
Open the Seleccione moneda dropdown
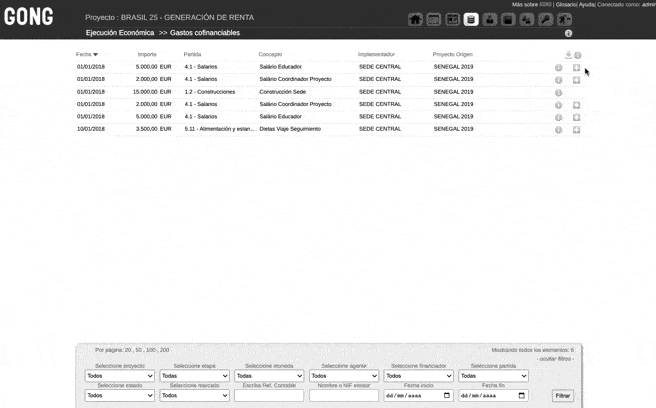pos(269,376)
